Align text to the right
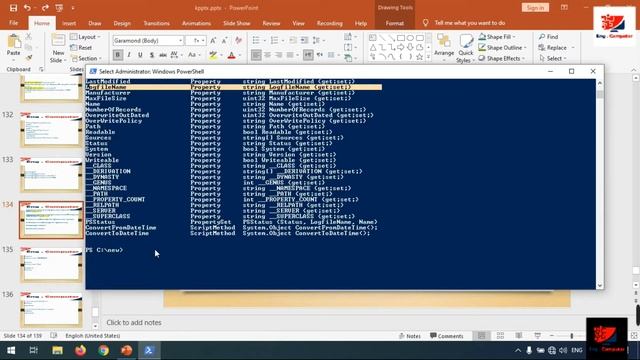Viewport: 640px width, 360px height. click(278, 55)
